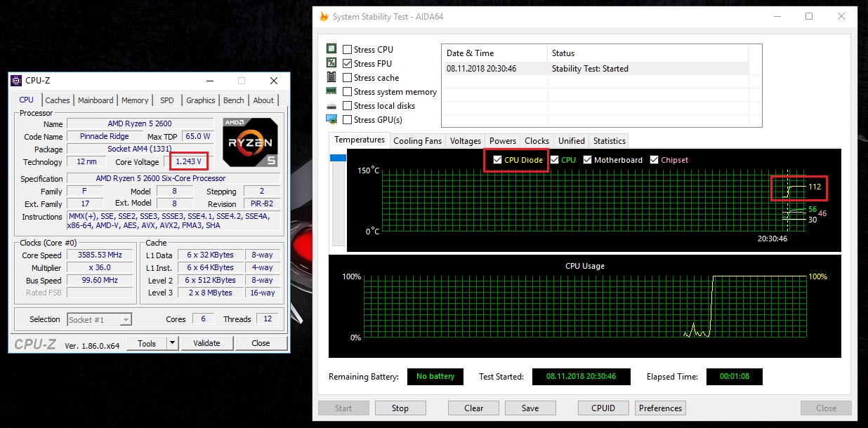Click the percent icon beside Stress FPU
The height and width of the screenshot is (428, 868).
(331, 63)
